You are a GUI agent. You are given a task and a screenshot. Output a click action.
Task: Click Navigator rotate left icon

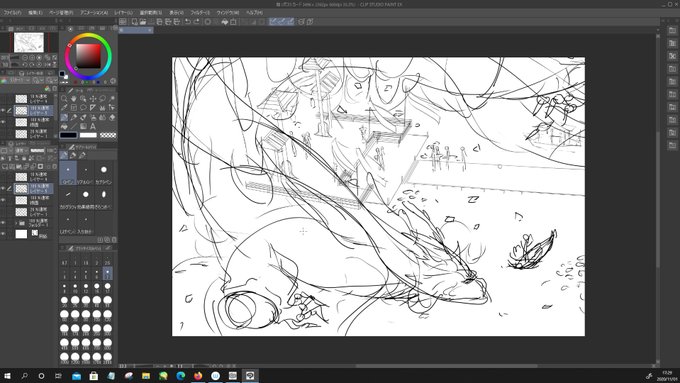(25, 65)
